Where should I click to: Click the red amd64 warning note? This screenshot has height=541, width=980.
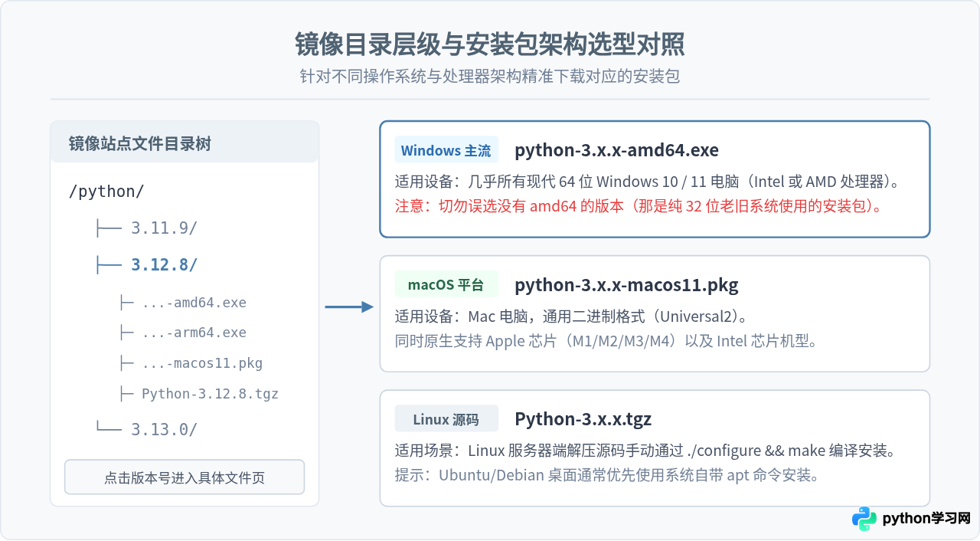639,206
